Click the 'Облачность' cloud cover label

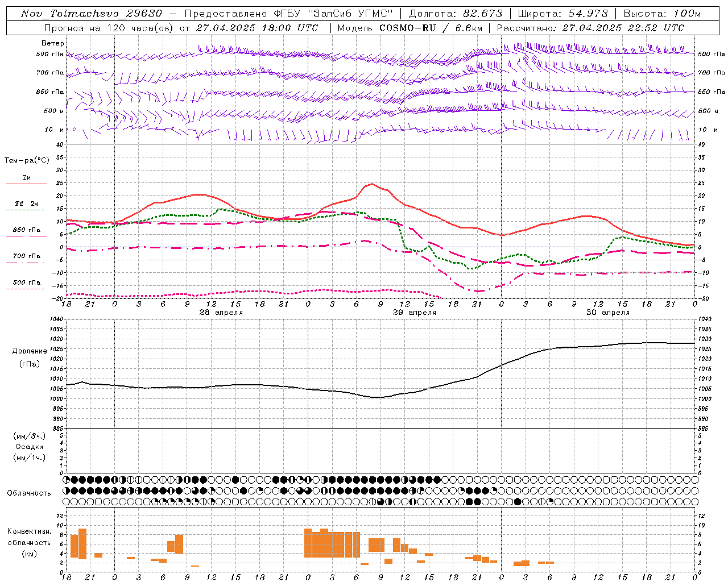pos(29,493)
